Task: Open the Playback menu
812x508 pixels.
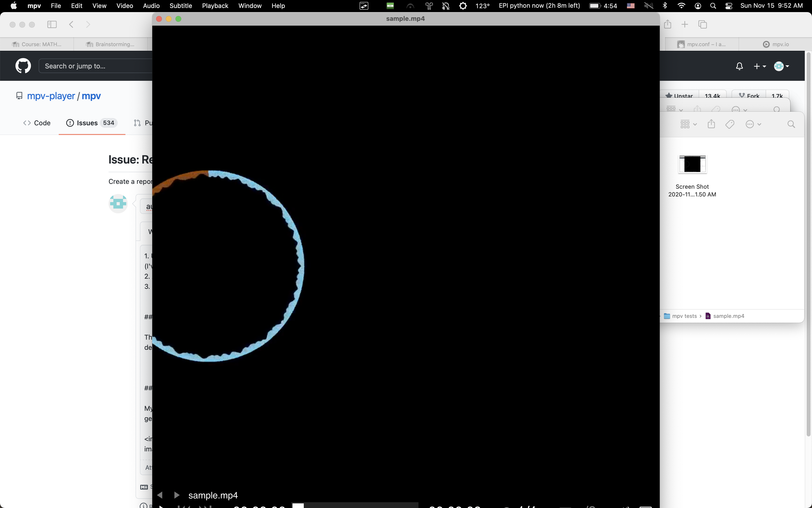Action: click(215, 6)
